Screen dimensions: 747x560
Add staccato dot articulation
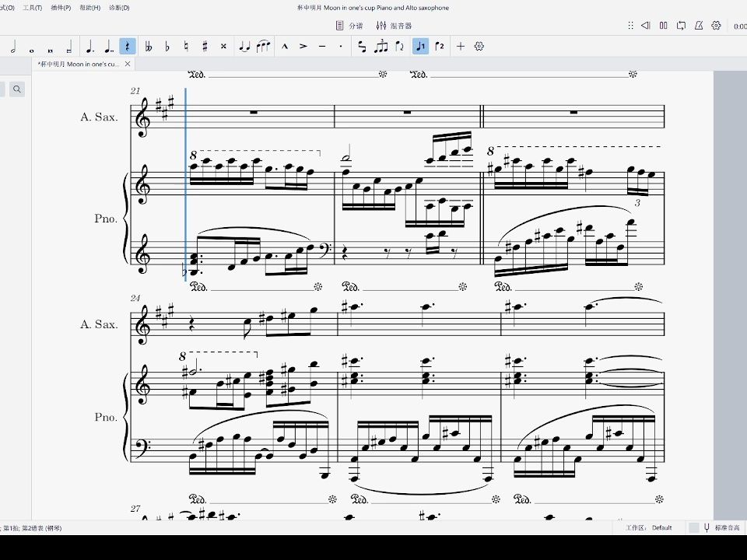[341, 47]
